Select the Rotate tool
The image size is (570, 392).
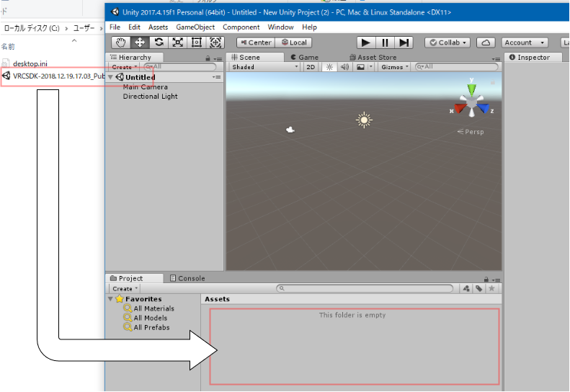[x=159, y=43]
